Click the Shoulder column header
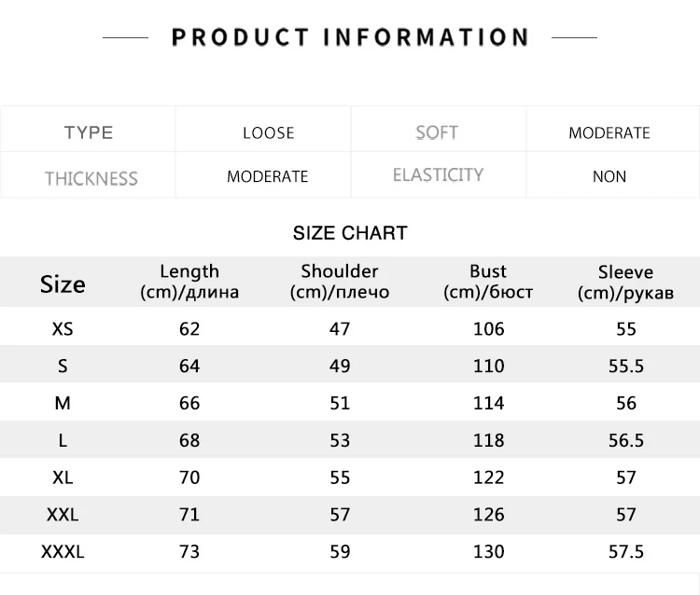Image resolution: width=700 pixels, height=595 pixels. tap(340, 282)
